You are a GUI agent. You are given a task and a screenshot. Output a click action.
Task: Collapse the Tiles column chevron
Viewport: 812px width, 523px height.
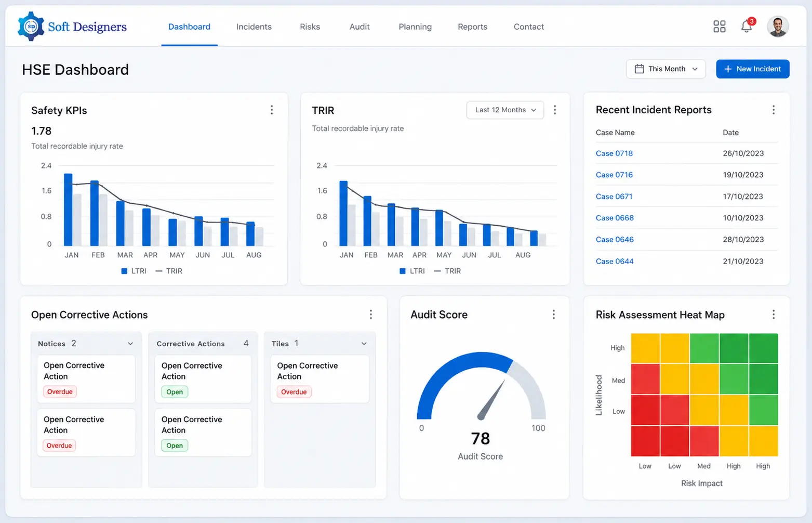coord(364,344)
